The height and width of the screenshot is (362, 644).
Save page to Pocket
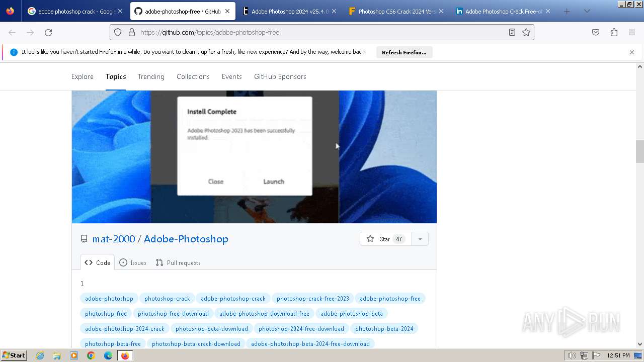point(596,32)
